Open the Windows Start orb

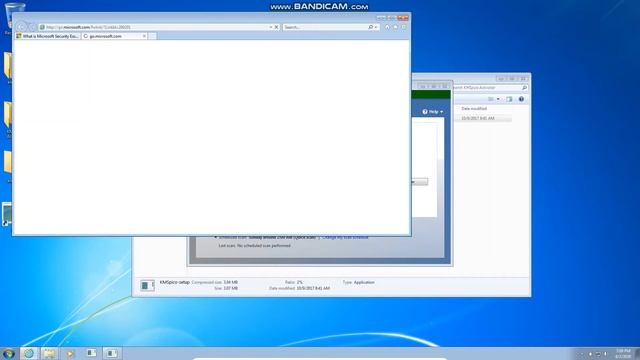tap(8, 353)
